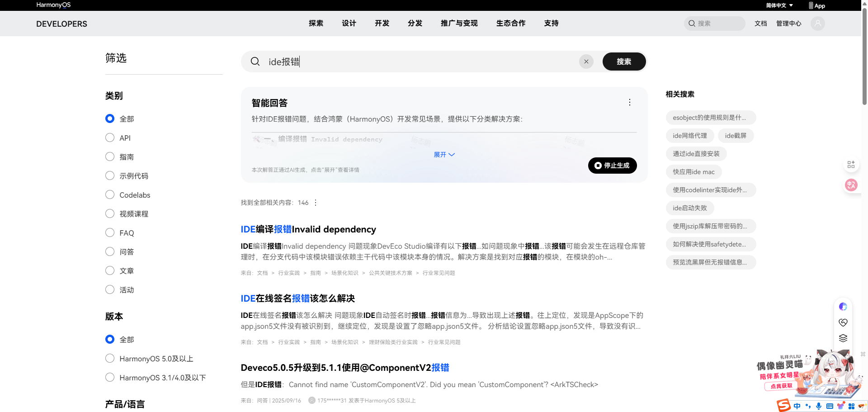Open the three-dot menu beside result count 146
Image resolution: width=868 pixels, height=412 pixels.
pyautogui.click(x=316, y=203)
